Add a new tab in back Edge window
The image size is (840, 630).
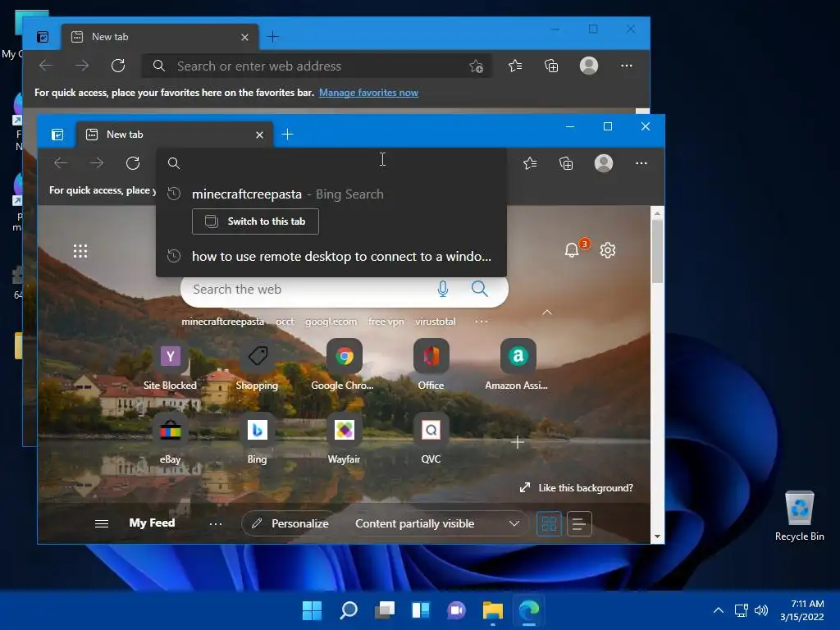pos(272,37)
